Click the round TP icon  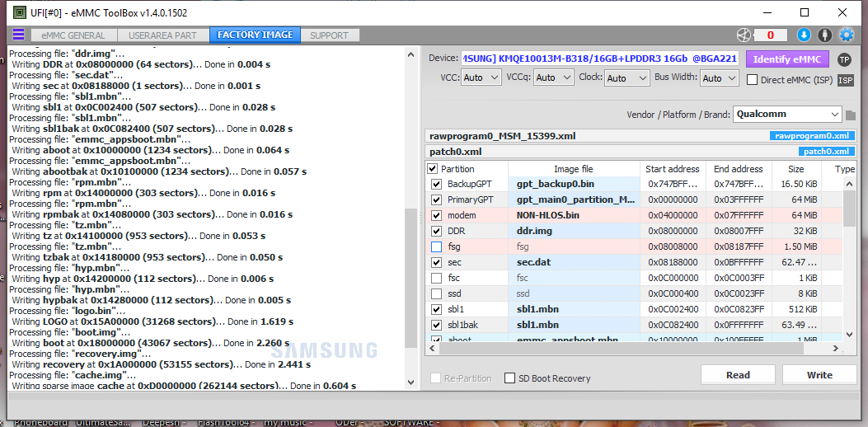844,59
